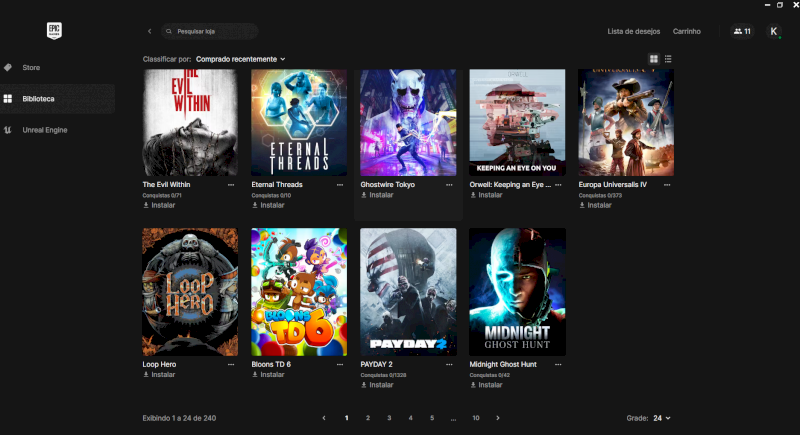
Task: Select page 1 in pagination
Action: click(x=346, y=418)
